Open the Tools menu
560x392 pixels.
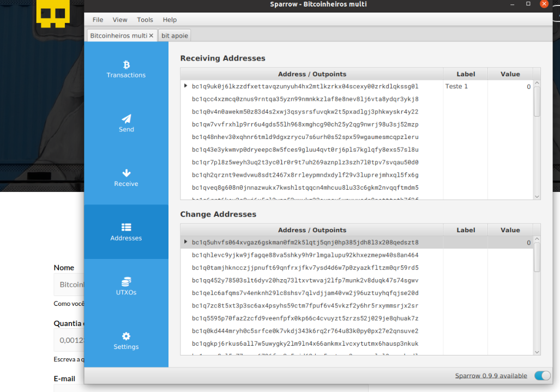[144, 20]
